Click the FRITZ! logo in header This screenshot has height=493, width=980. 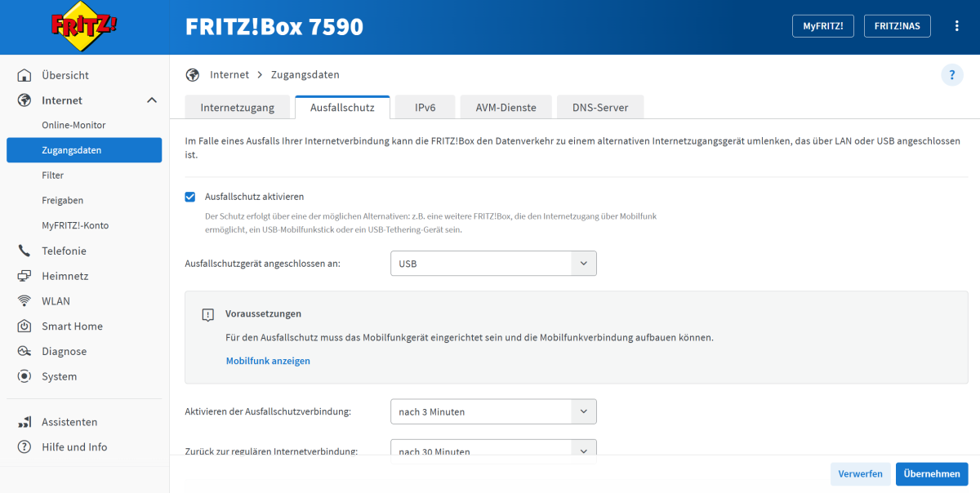pyautogui.click(x=84, y=27)
